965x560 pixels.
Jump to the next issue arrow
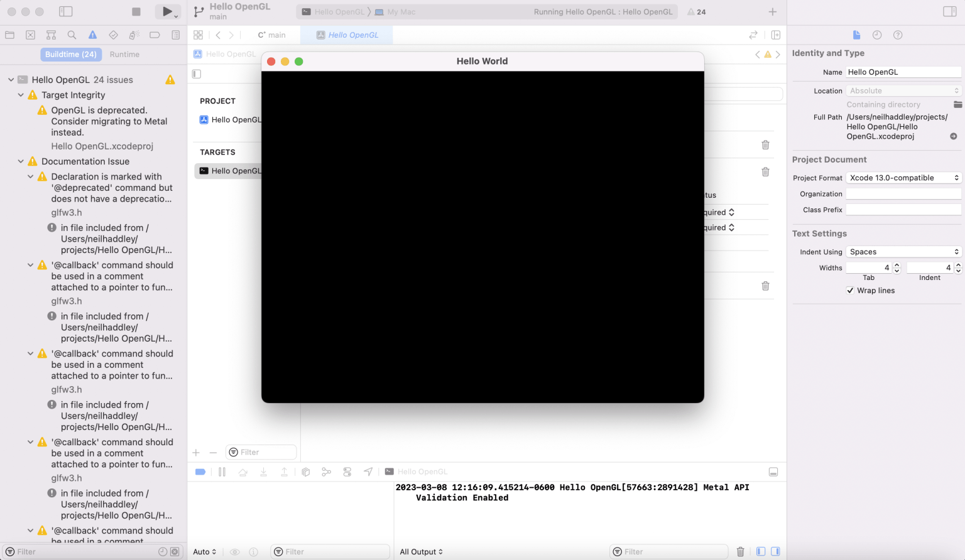778,55
